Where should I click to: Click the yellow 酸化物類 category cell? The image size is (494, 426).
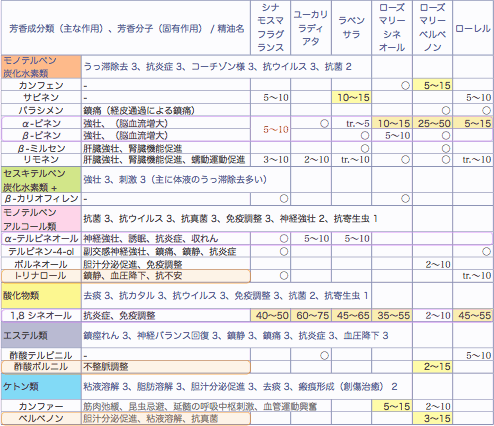point(41,295)
